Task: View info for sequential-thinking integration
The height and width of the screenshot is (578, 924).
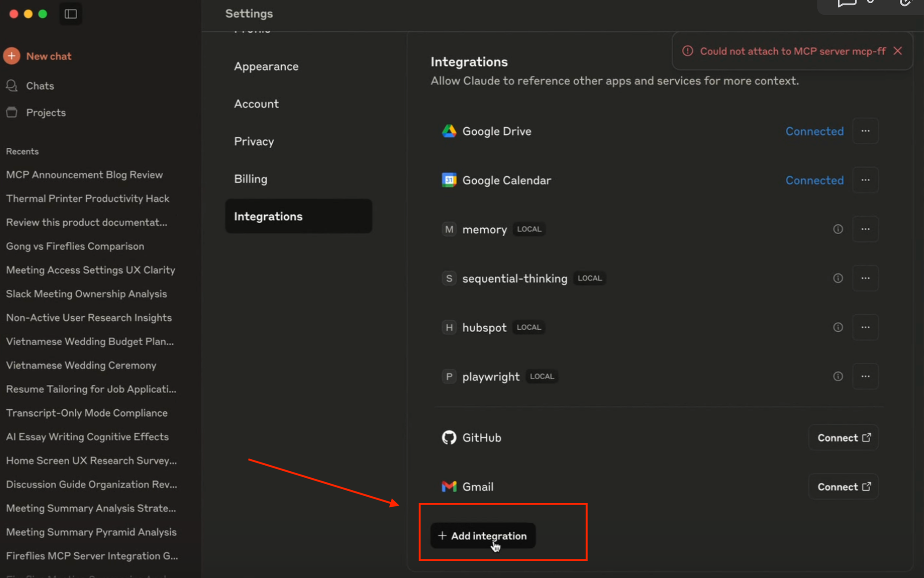Action: tap(838, 278)
